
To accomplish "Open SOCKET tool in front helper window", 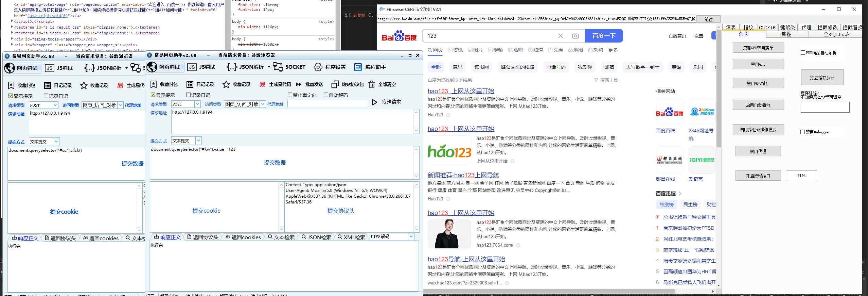I will pyautogui.click(x=278, y=67).
